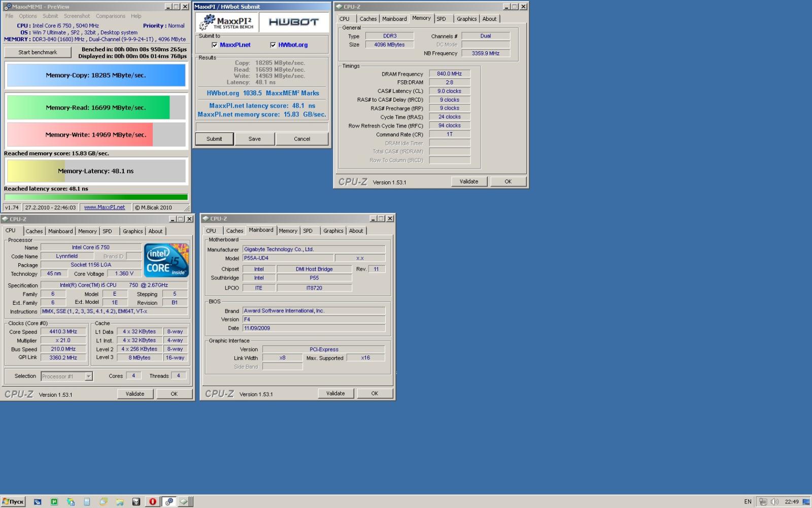Image resolution: width=812 pixels, height=508 pixels.
Task: Switch to the MaxxMEM gears taskbar button
Action: click(169, 501)
